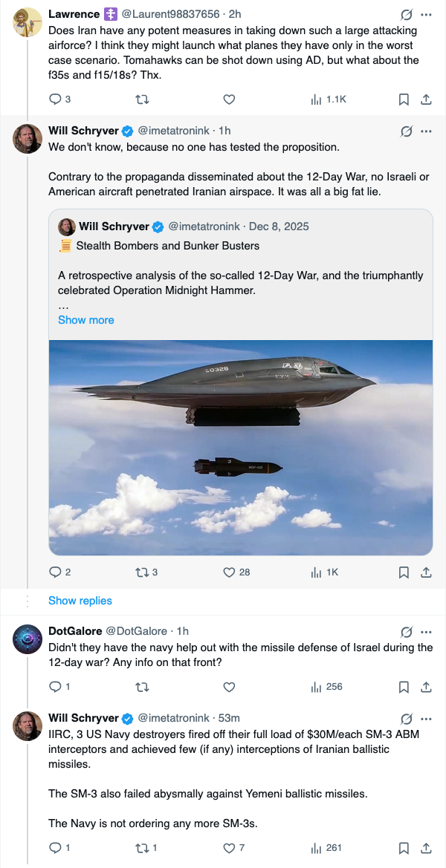Screen dimensions: 446x868
Task: Like Lawrence's tweet about Iran's air defenses
Action: click(x=229, y=99)
